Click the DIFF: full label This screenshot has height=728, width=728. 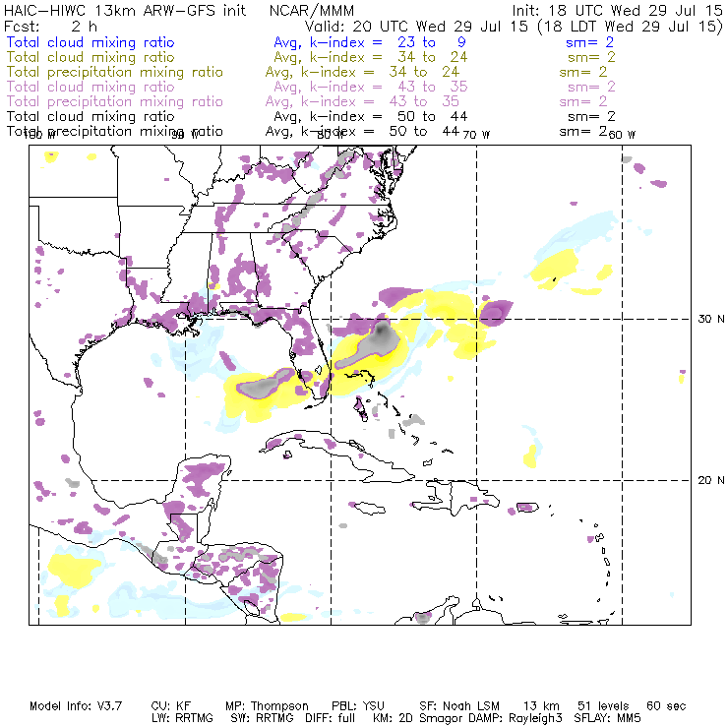pyautogui.click(x=331, y=718)
